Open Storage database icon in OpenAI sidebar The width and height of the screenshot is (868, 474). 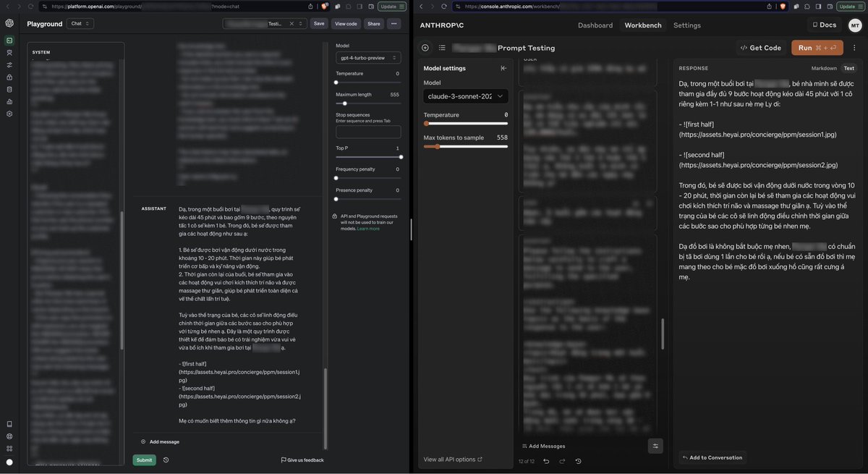pyautogui.click(x=9, y=89)
